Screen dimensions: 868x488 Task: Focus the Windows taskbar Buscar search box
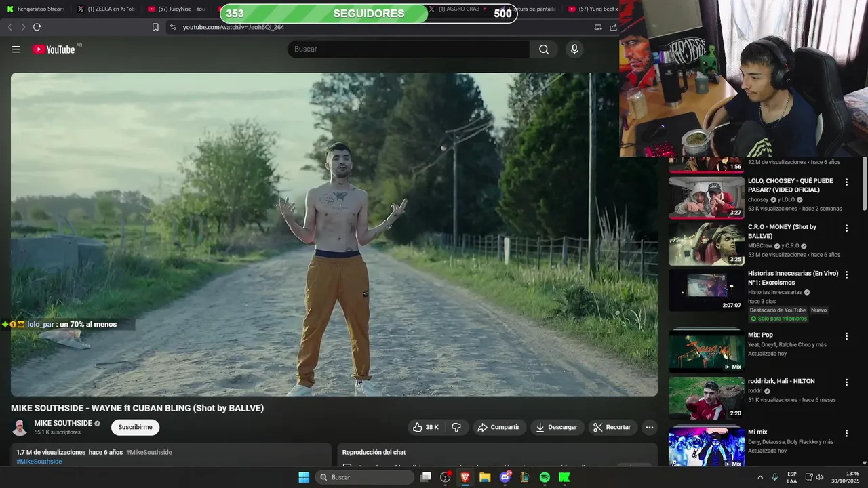point(365,477)
